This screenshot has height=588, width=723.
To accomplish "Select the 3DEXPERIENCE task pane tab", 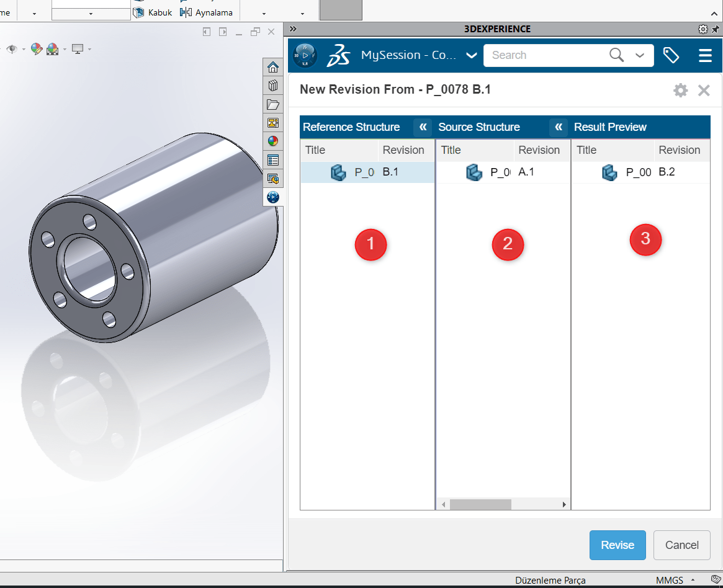I will 273,197.
